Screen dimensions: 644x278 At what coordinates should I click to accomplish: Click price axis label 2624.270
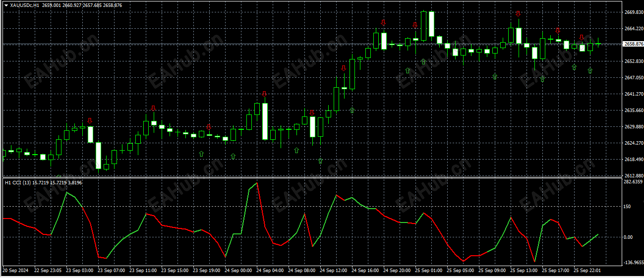pos(634,143)
